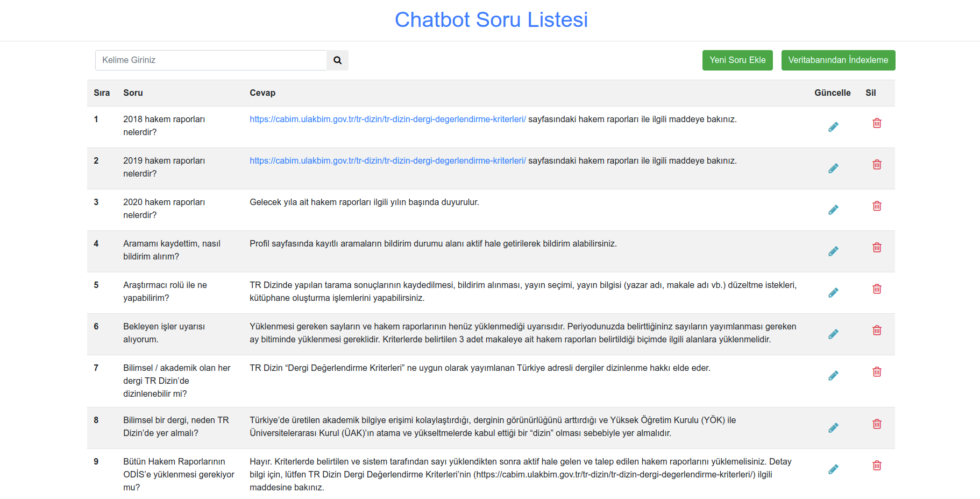Select question 'Araştırmacı rolü ile ne yapabilirim?'
This screenshot has width=980, height=499.
(x=165, y=292)
